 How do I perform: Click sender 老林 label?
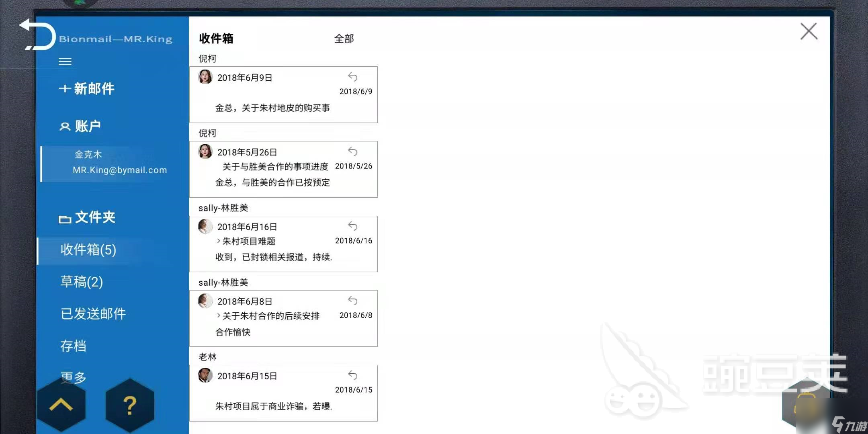pos(207,357)
